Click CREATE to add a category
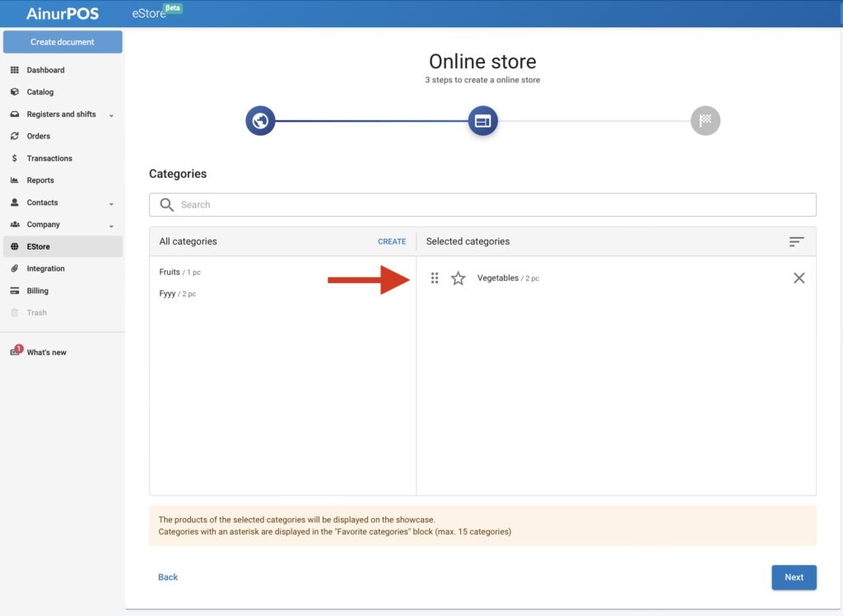 tap(391, 241)
